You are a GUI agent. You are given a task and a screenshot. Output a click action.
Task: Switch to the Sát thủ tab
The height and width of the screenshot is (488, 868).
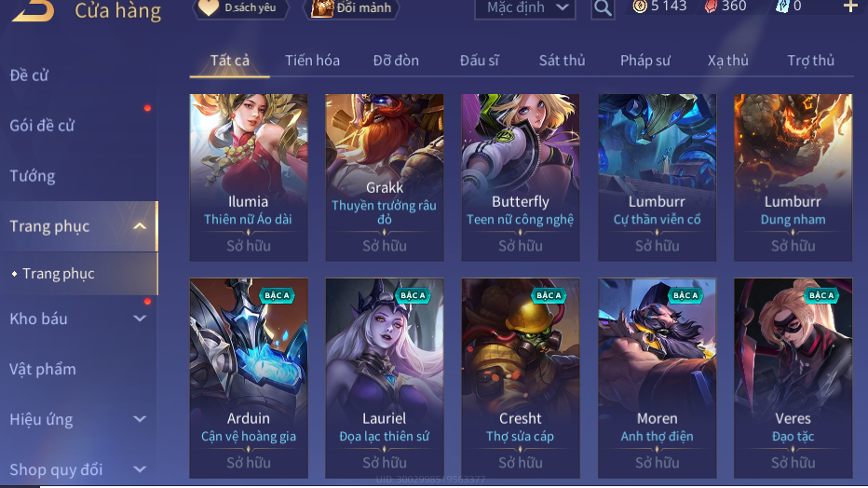pyautogui.click(x=562, y=61)
